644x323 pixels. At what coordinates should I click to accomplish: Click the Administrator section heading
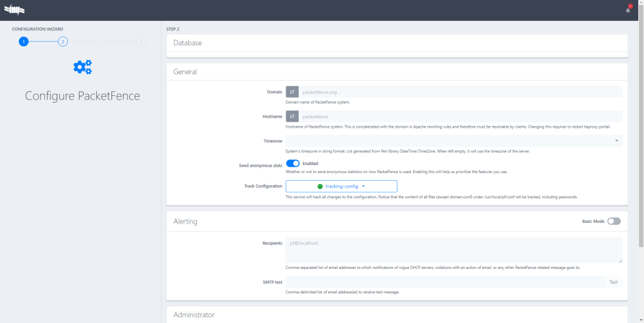coord(194,315)
